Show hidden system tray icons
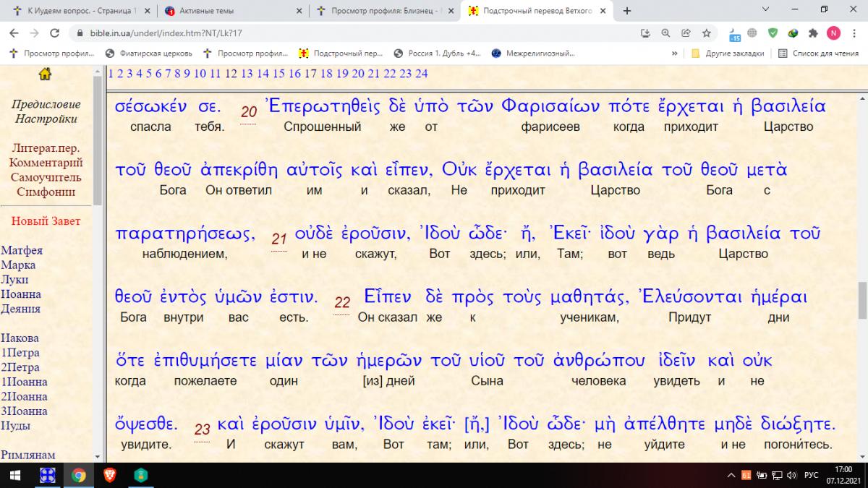The width and height of the screenshot is (868, 488). pyautogui.click(x=731, y=475)
